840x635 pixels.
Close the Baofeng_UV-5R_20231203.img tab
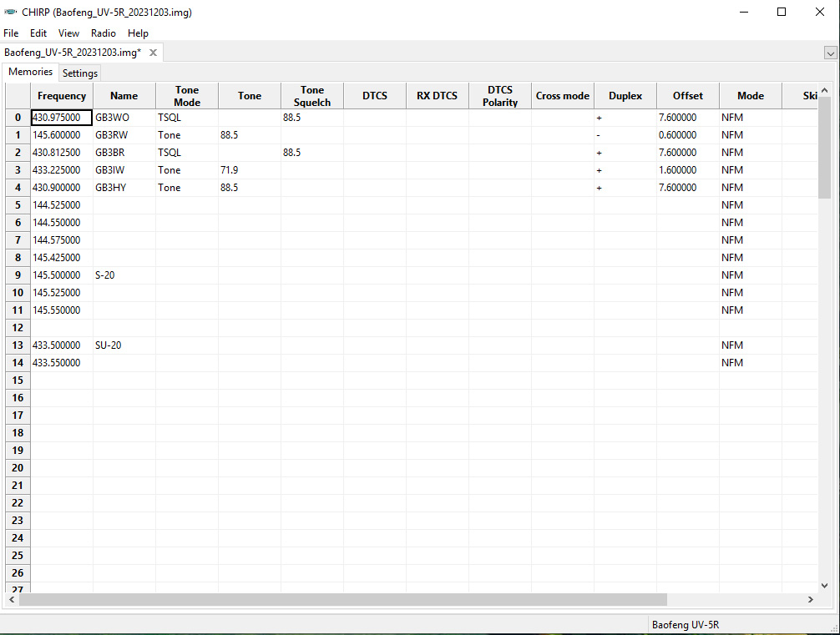[153, 53]
